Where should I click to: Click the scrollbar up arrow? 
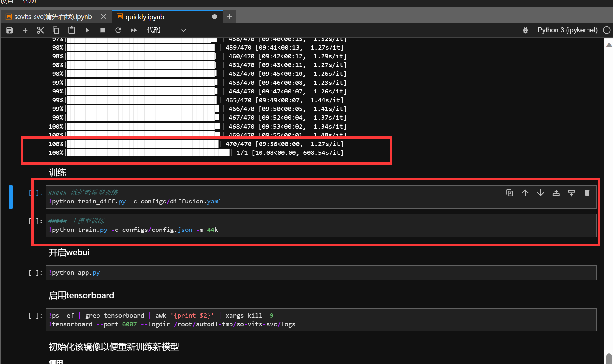pos(609,45)
